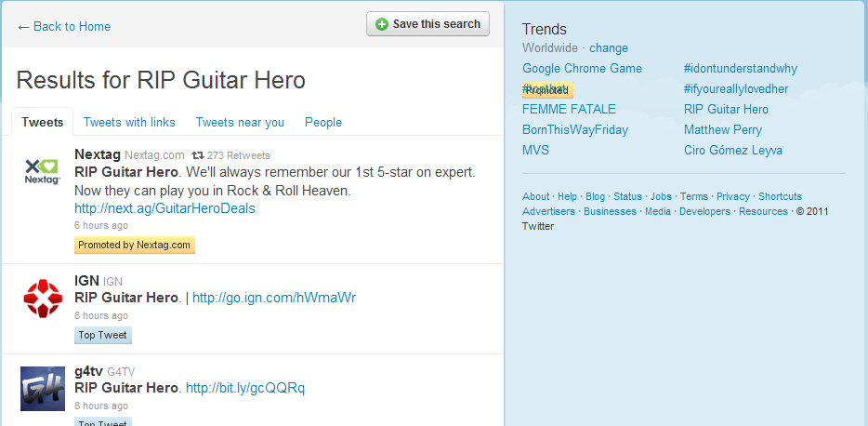This screenshot has height=426, width=868.
Task: Open the g4tv username link
Action: pyautogui.click(x=88, y=371)
